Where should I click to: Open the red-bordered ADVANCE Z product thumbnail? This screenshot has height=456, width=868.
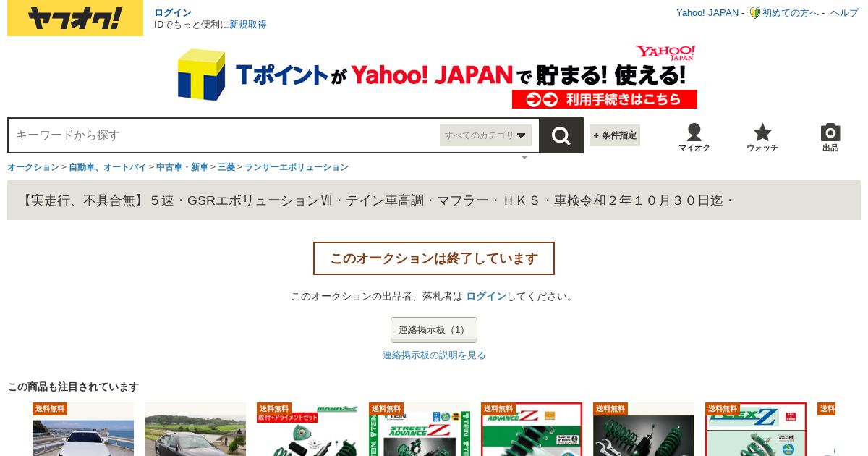coord(532,429)
